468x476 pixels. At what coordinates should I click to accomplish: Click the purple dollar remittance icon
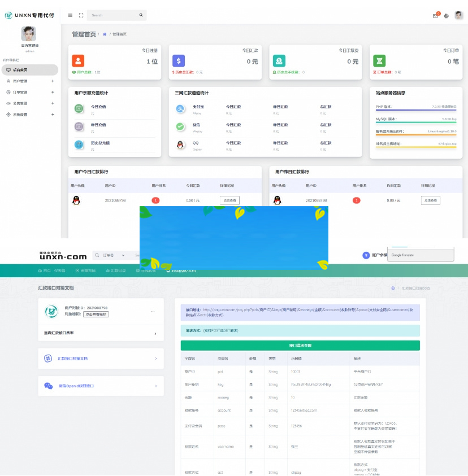click(x=179, y=61)
